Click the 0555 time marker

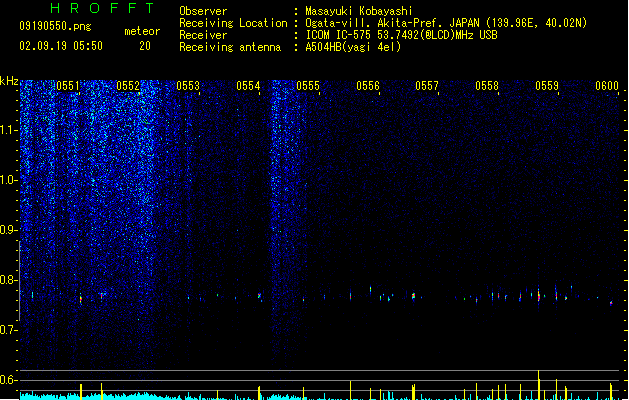308,86
